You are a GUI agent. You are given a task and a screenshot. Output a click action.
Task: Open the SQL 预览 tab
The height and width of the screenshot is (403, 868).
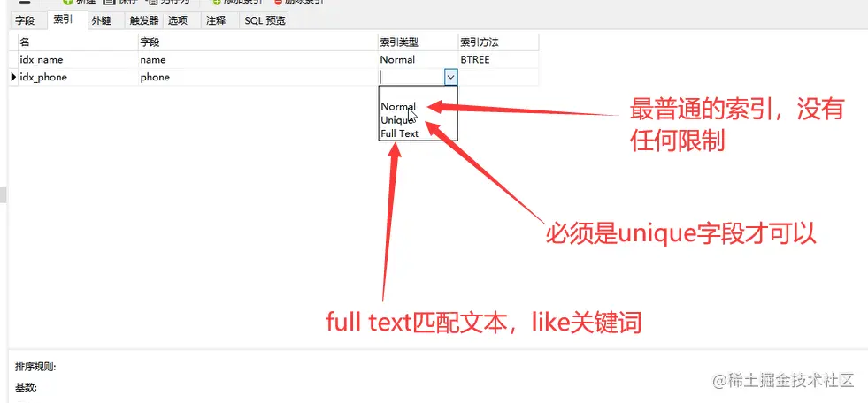pyautogui.click(x=265, y=20)
